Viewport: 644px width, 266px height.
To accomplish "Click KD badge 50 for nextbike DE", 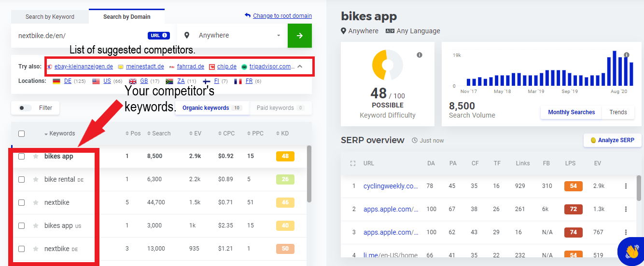I will (x=285, y=249).
